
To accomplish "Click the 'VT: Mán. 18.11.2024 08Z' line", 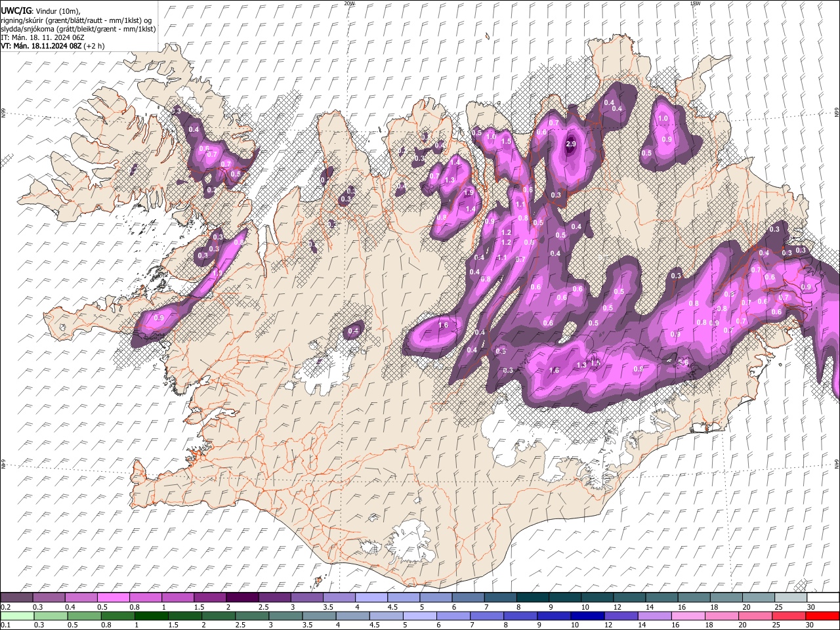I will (41, 46).
